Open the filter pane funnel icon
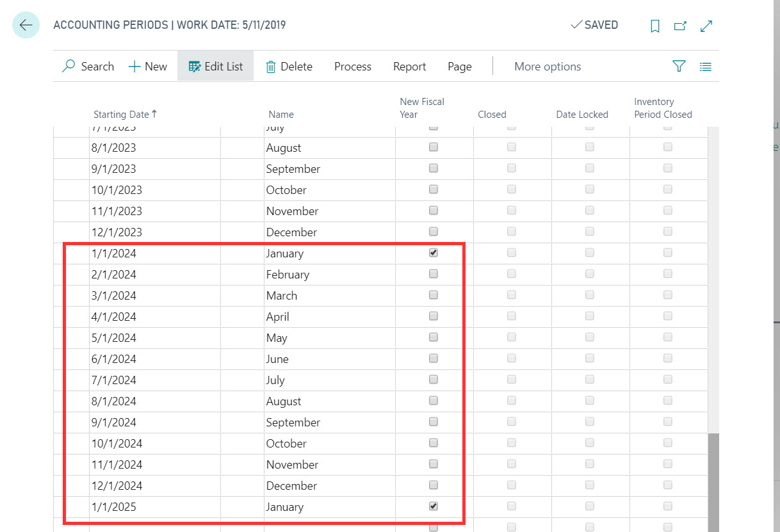780x532 pixels. pyautogui.click(x=679, y=67)
